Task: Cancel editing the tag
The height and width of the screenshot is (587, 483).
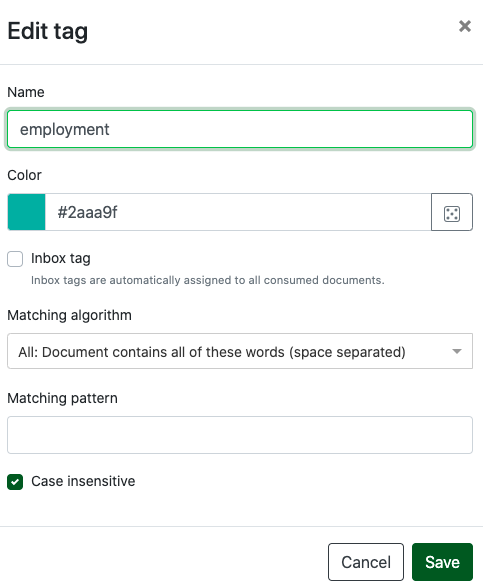Action: click(366, 562)
